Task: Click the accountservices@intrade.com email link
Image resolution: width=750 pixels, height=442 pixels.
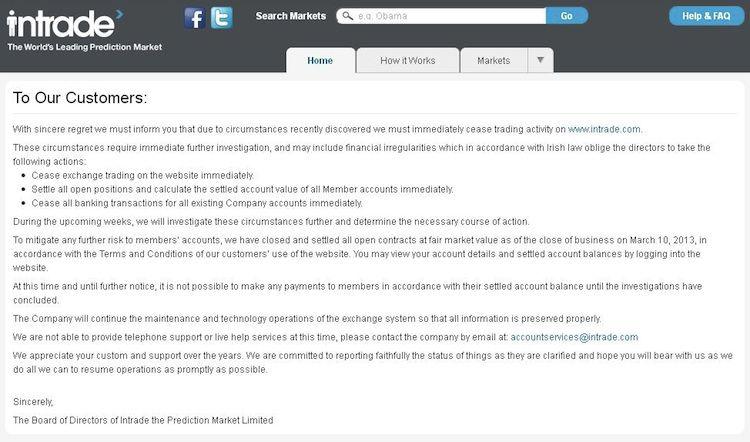Action: point(574,337)
